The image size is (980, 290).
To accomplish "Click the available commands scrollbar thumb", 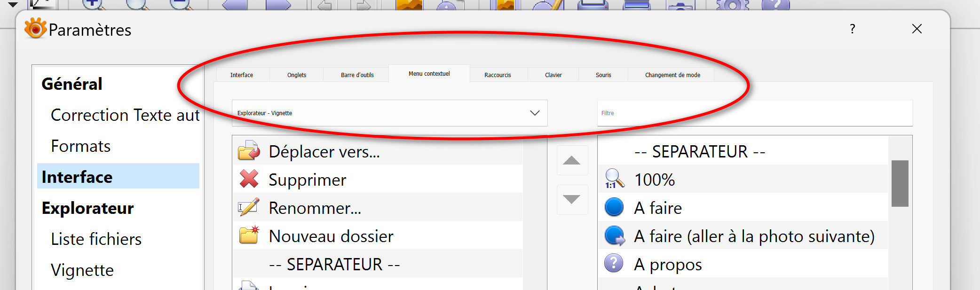I will pyautogui.click(x=900, y=183).
